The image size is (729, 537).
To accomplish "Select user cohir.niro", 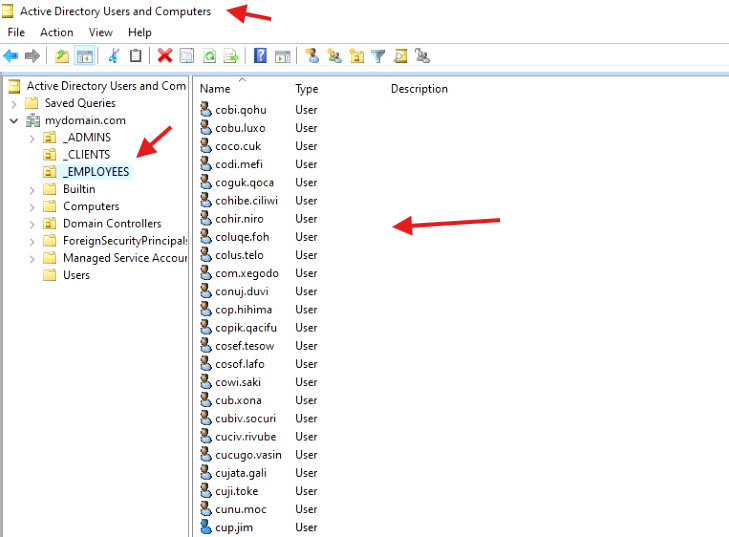I will click(x=239, y=219).
